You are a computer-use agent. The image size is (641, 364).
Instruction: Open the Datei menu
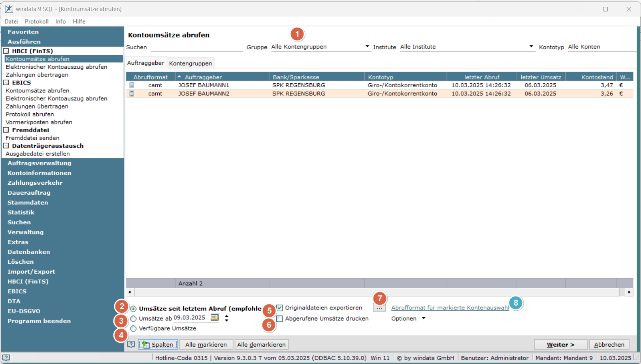[x=11, y=21]
